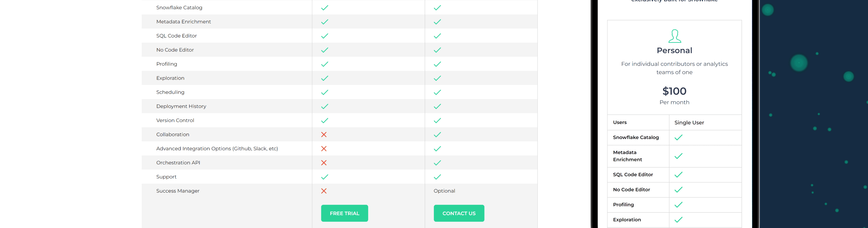This screenshot has height=228, width=868.
Task: Click Version Control checkmark in Contact Us column
Action: point(437,120)
